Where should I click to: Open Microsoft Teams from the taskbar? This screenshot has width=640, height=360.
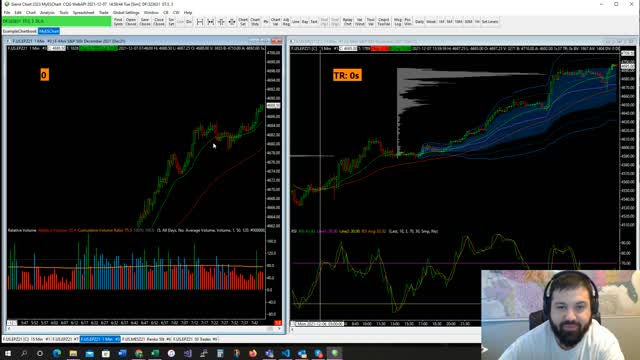tap(269, 353)
